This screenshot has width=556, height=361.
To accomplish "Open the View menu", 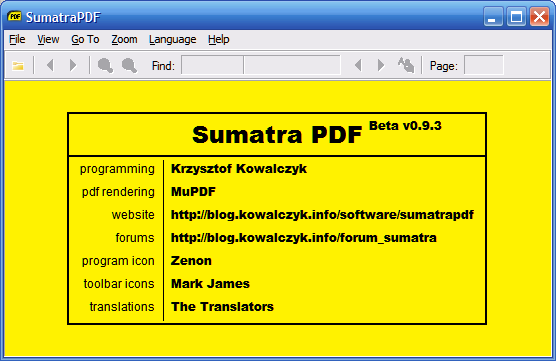I will (48, 39).
